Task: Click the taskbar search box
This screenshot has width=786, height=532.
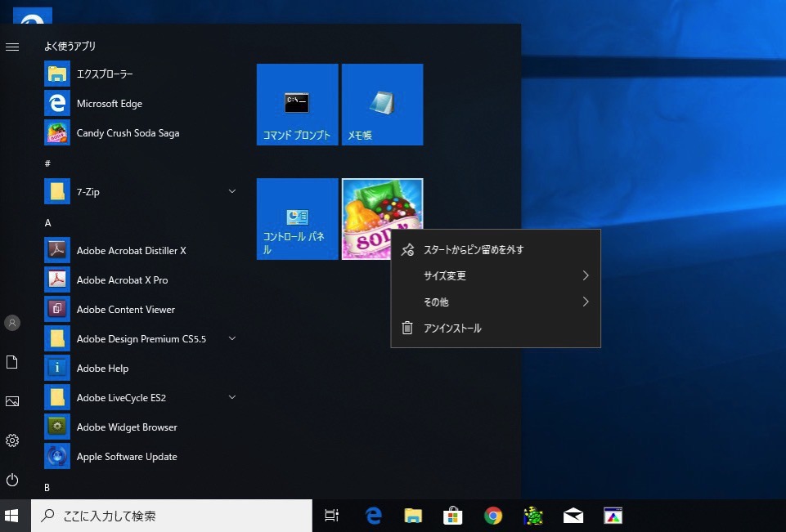Action: 172,516
